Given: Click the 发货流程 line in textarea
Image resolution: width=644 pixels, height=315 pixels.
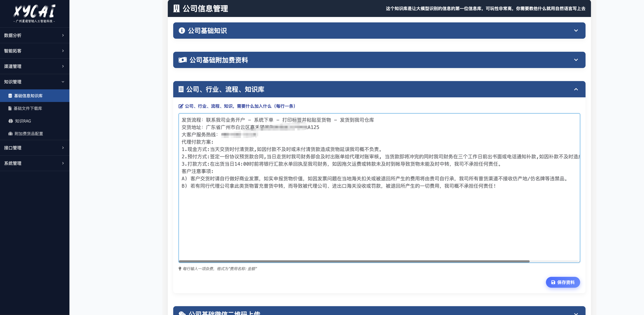Looking at the screenshot, I should click(x=278, y=120).
